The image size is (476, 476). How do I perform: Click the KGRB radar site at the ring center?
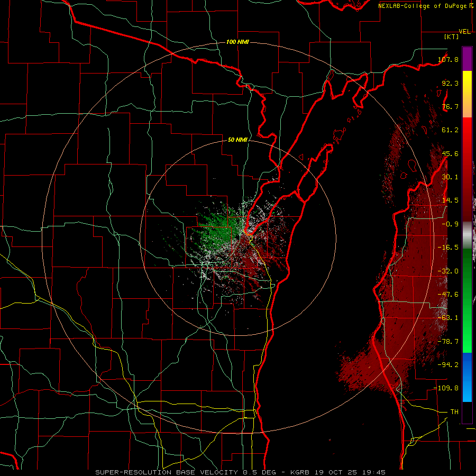(x=238, y=237)
